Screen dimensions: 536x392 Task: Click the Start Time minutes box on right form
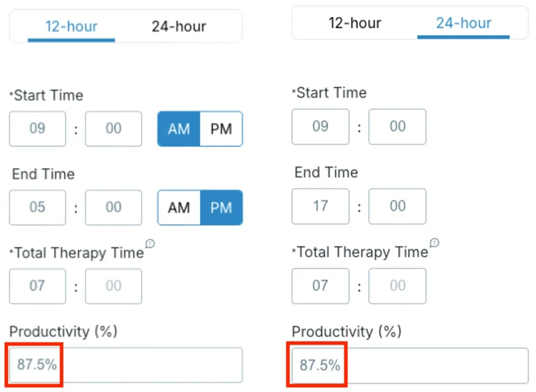coord(397,127)
